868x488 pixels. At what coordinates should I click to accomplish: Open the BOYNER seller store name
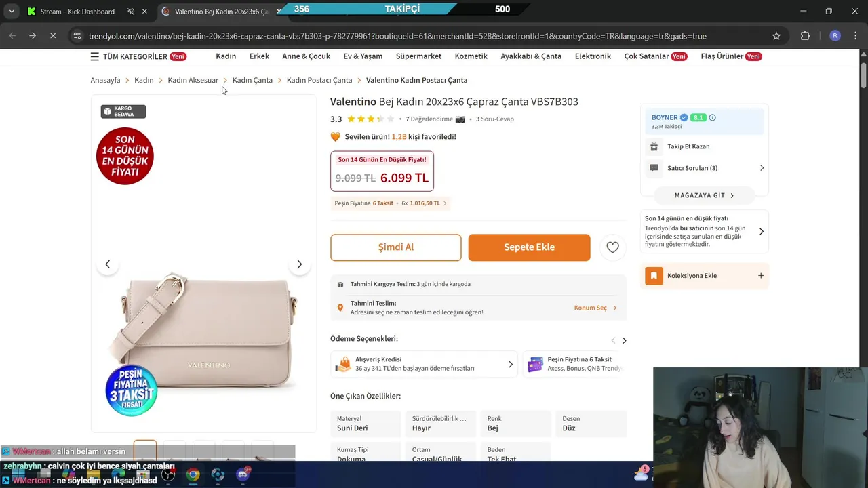pos(665,117)
